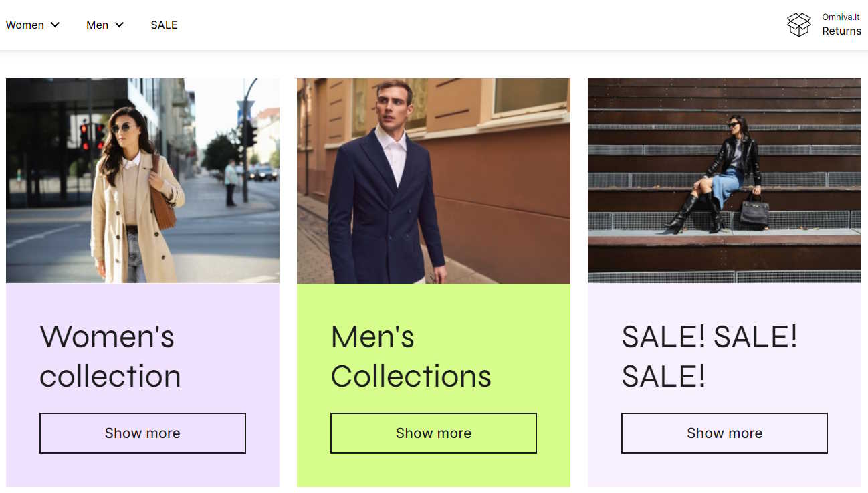Open the Men navigation menu label
Viewport: 868px width, 493px height.
(x=97, y=25)
